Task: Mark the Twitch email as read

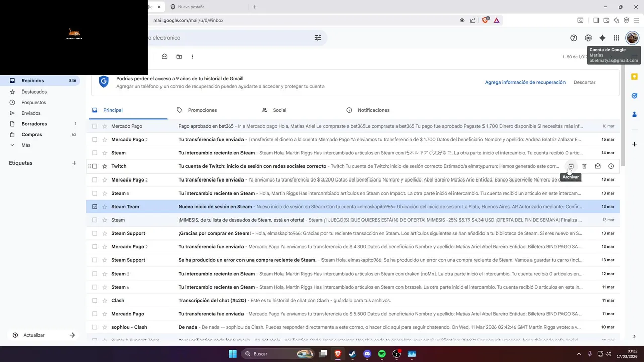Action: click(x=598, y=166)
